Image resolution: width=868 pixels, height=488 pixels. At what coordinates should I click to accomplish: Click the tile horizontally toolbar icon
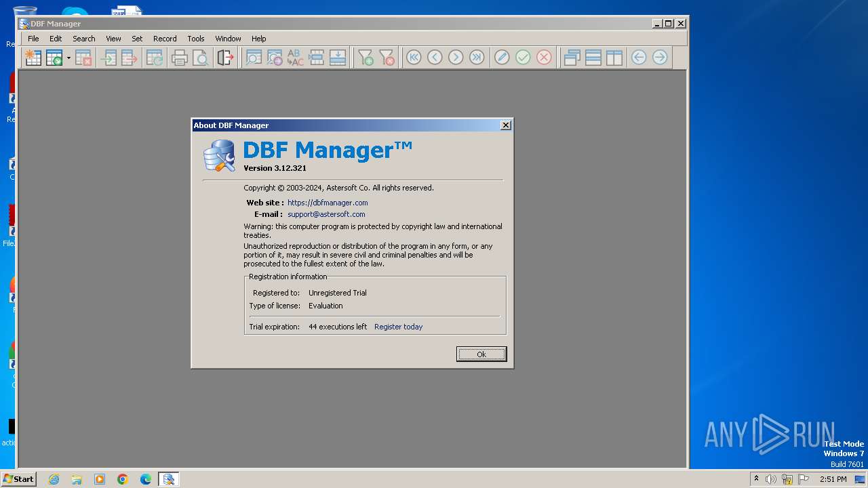pyautogui.click(x=593, y=58)
